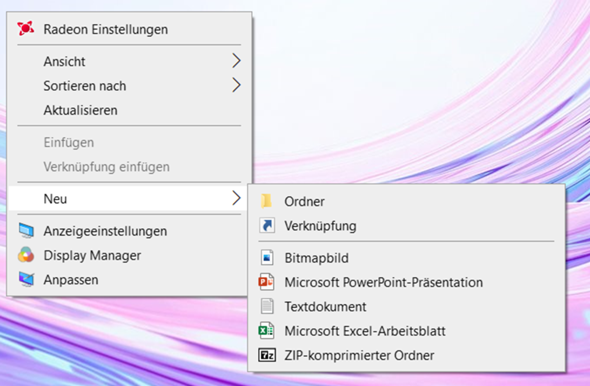Viewport: 590px width, 386px height.
Task: Click the green Excel-Arbeitsblatt icon
Action: [x=266, y=331]
